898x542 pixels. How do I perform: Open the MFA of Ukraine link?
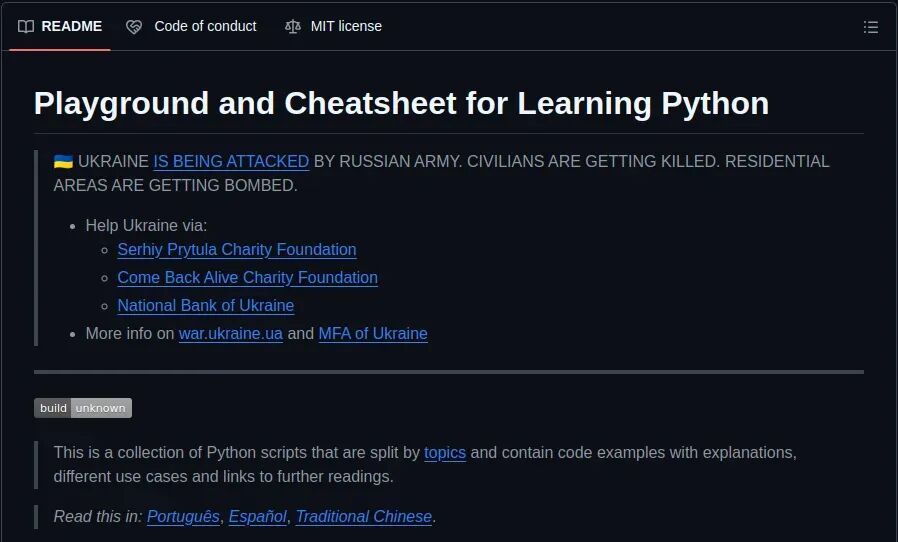373,333
